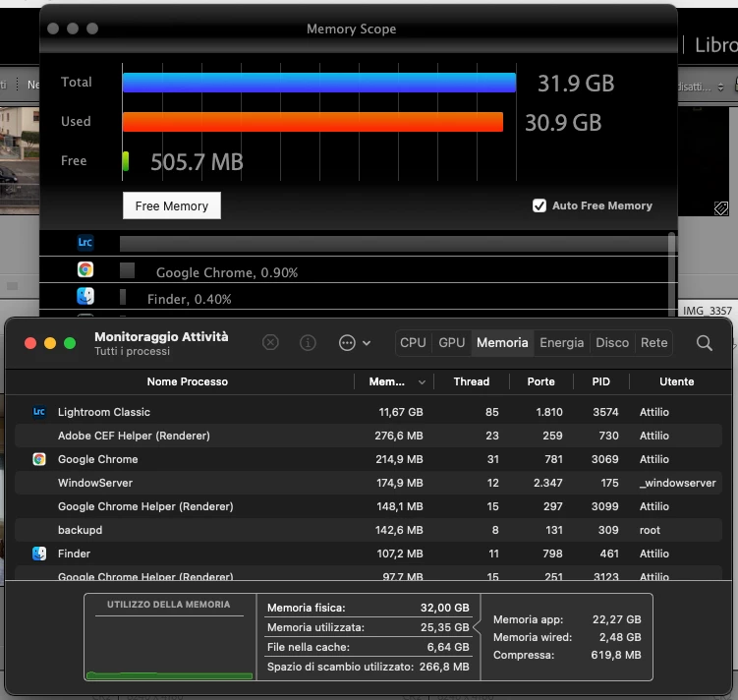Select the Google Chrome Helper (Renderer) 148,1 MB row

(x=369, y=506)
